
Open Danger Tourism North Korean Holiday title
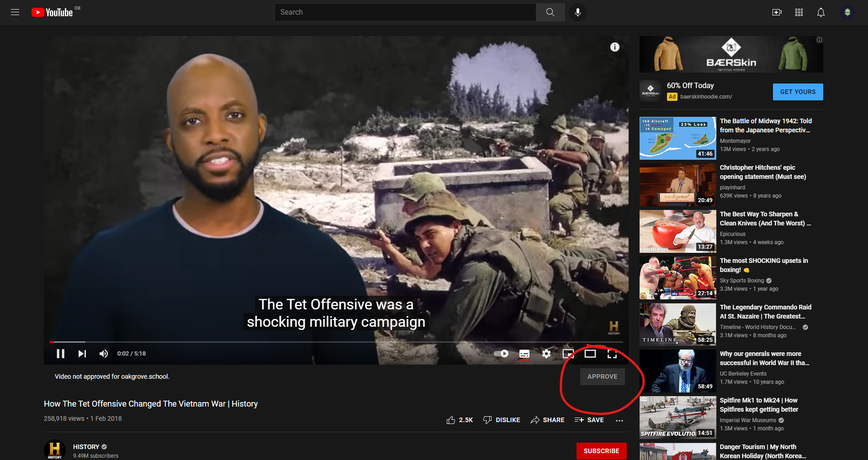(763, 451)
